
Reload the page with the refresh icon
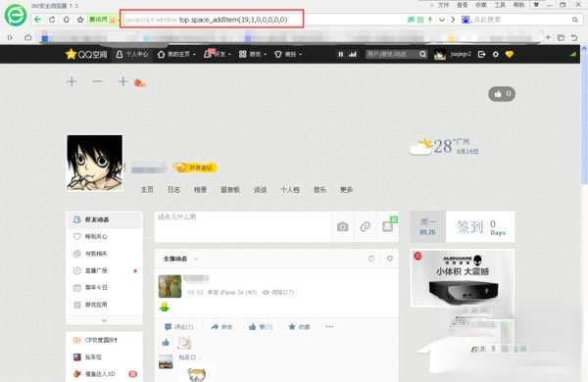click(x=52, y=20)
